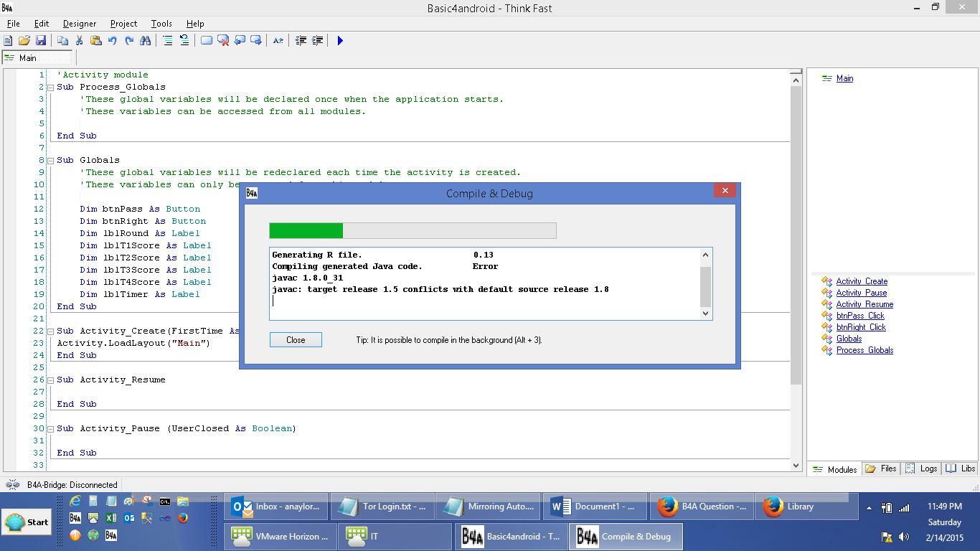Switch to the Libs tab

pyautogui.click(x=961, y=468)
